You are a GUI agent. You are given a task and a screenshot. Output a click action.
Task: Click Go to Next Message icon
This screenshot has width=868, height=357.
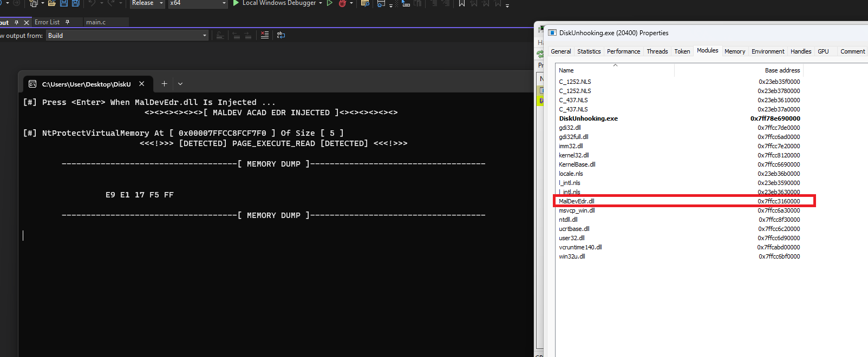[247, 35]
